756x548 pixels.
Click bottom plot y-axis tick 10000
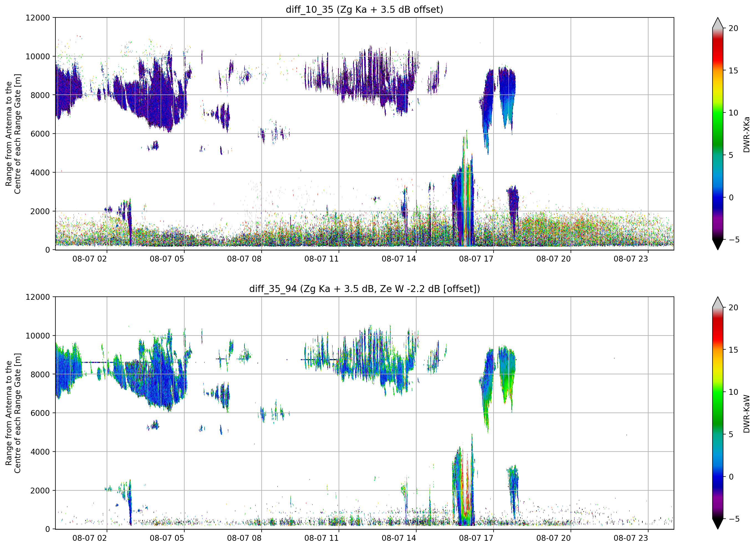(x=38, y=336)
